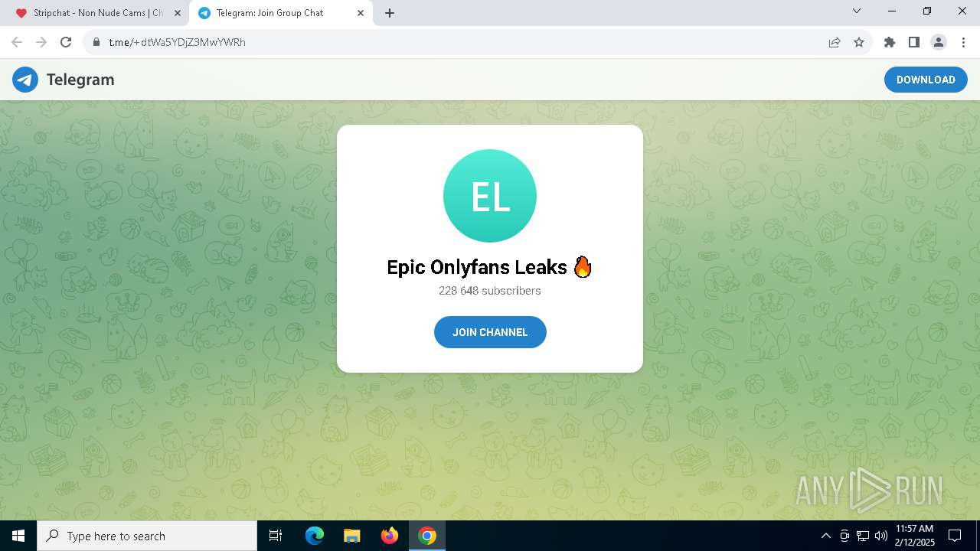Launch Firefox from taskbar
The width and height of the screenshot is (980, 551).
pyautogui.click(x=390, y=536)
